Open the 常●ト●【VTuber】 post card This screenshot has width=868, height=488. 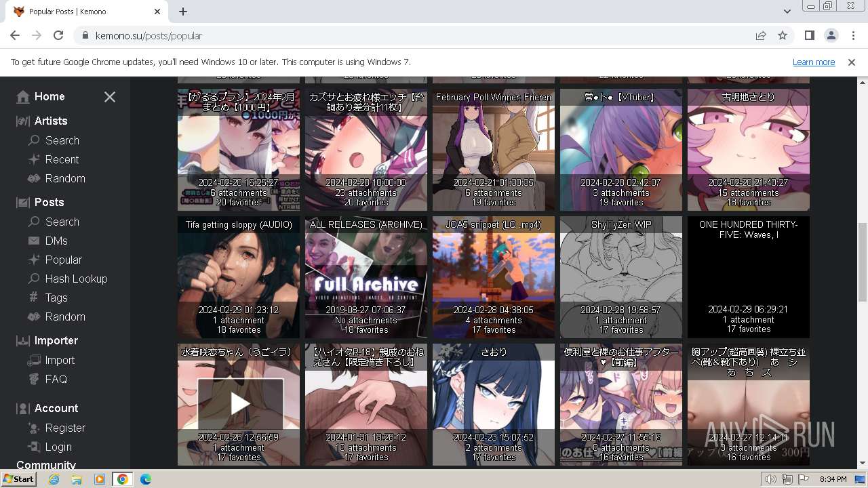(621, 150)
